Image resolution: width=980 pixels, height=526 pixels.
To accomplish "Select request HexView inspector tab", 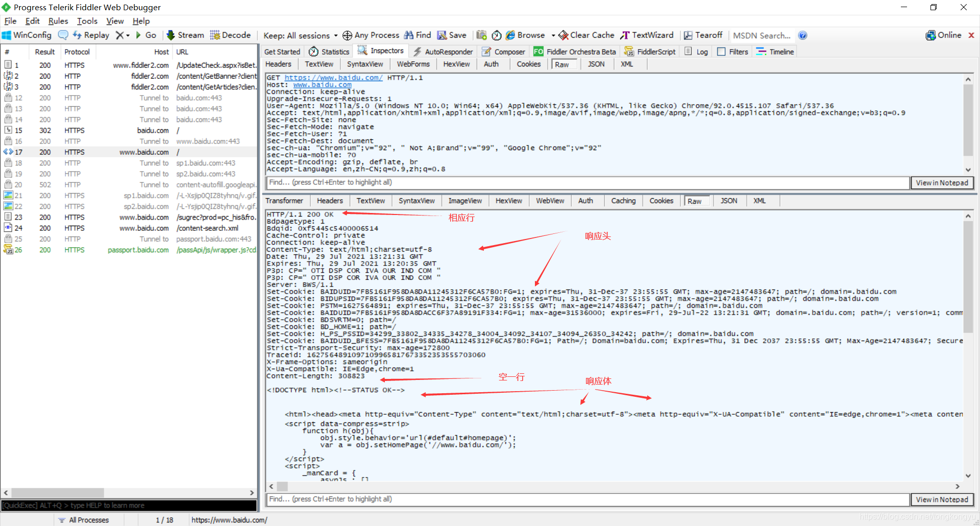I will [x=456, y=64].
